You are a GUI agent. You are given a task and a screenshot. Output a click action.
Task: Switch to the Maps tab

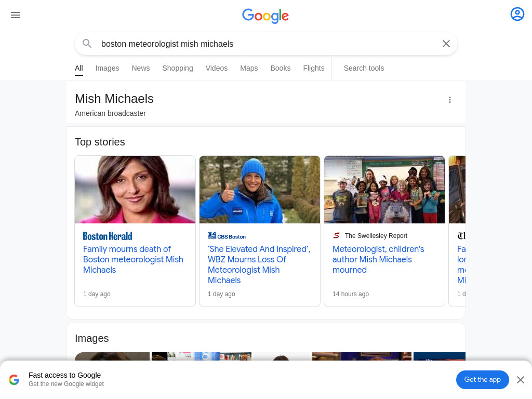point(249,68)
